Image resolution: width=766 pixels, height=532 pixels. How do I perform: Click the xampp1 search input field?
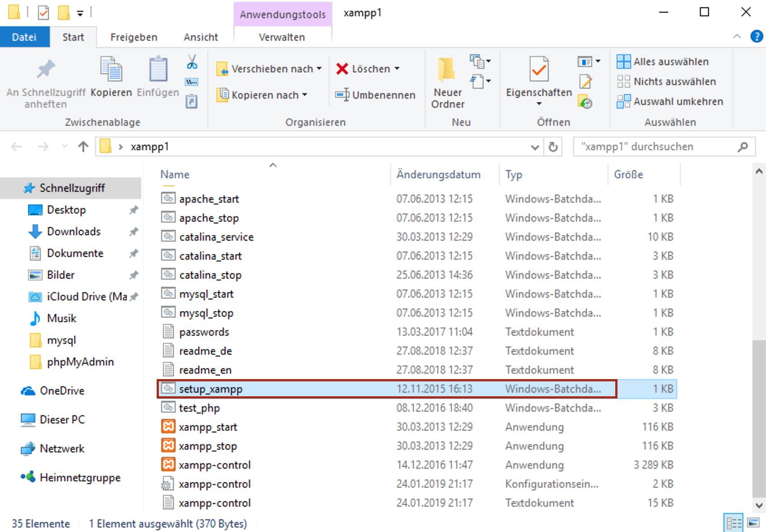[x=656, y=147]
